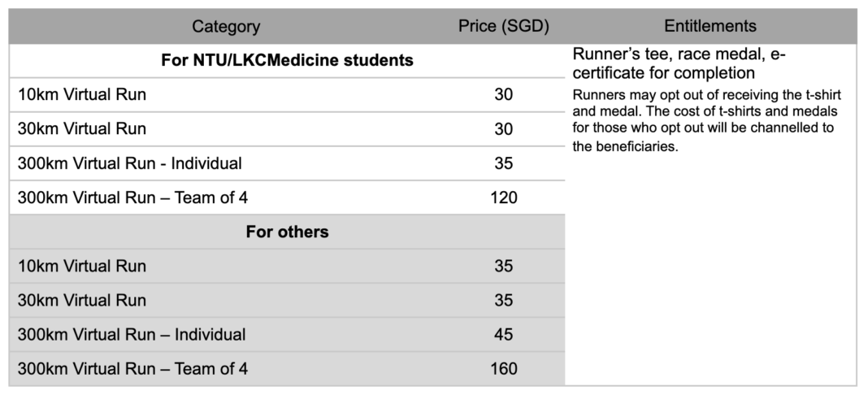
Task: Select the 160 price cell
Action: [503, 369]
